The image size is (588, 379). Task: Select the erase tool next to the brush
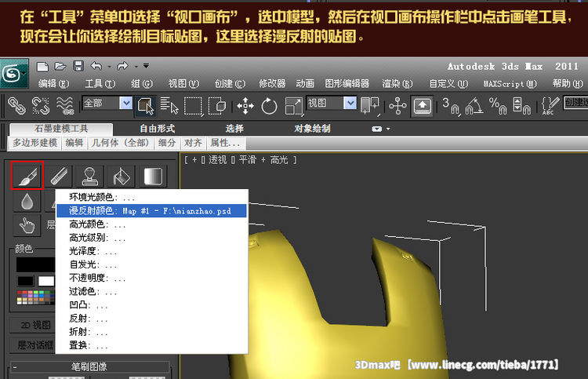point(59,176)
